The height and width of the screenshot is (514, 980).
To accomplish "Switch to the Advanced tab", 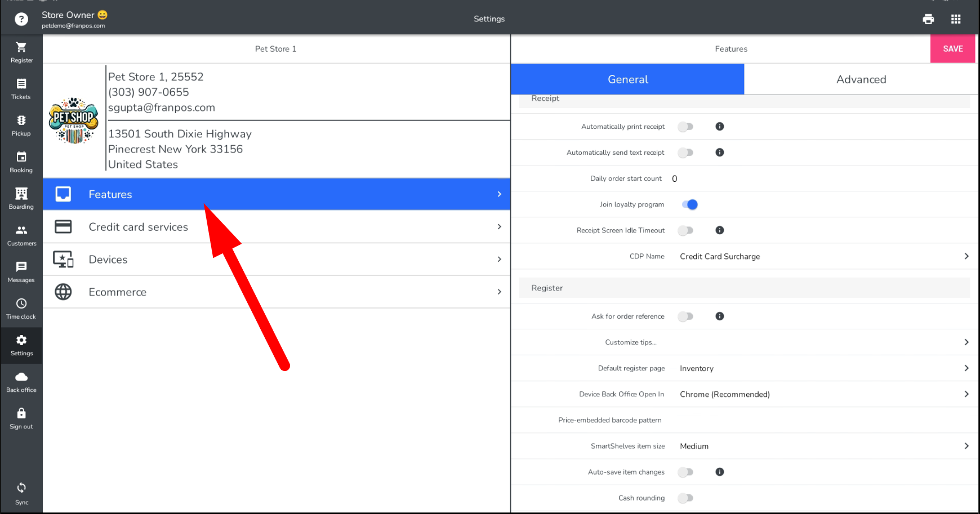I will coord(861,79).
